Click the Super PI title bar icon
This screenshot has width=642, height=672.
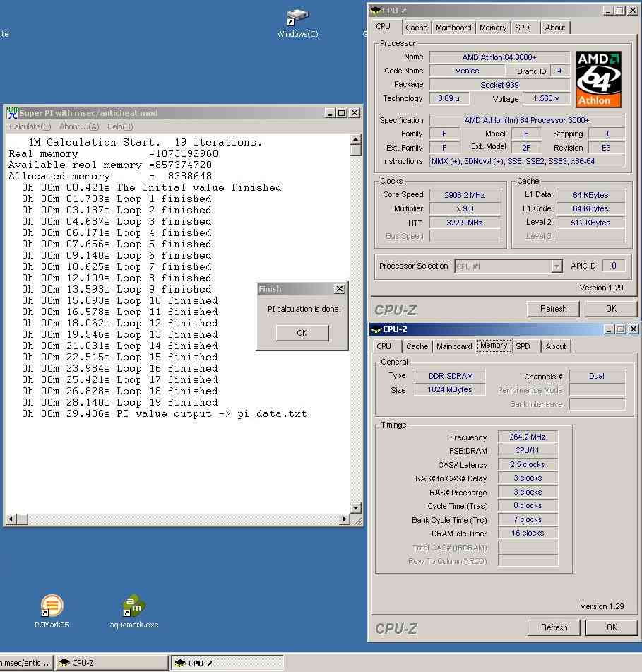click(x=12, y=113)
